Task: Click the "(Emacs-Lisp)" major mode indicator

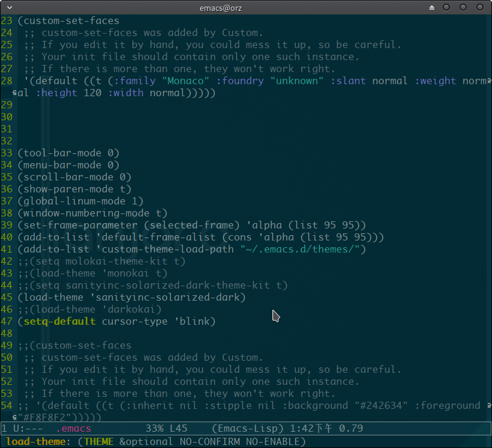Action: click(248, 429)
